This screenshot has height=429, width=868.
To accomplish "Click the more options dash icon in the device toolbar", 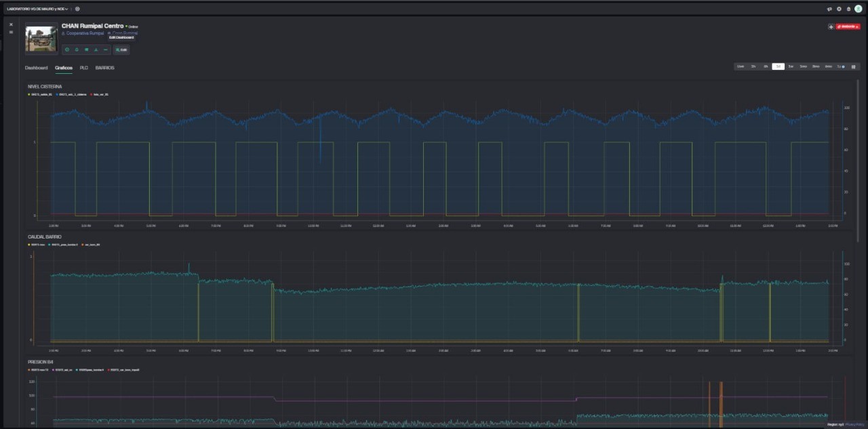I will tap(106, 49).
